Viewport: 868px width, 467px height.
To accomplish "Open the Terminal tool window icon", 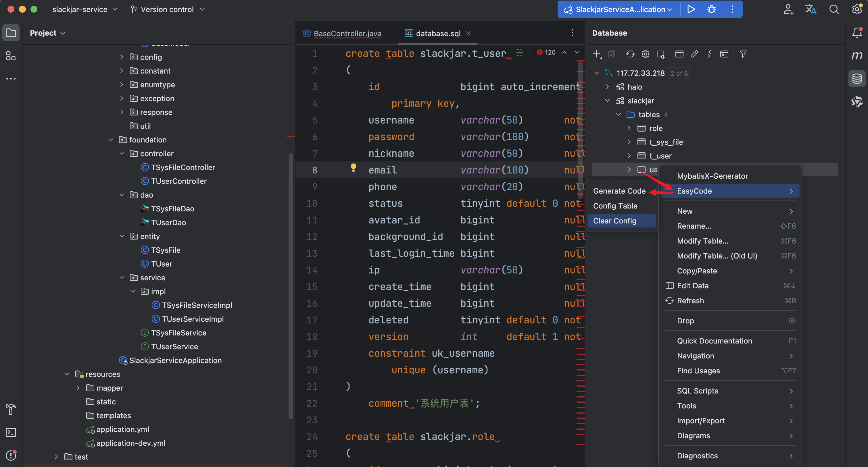I will (11, 432).
